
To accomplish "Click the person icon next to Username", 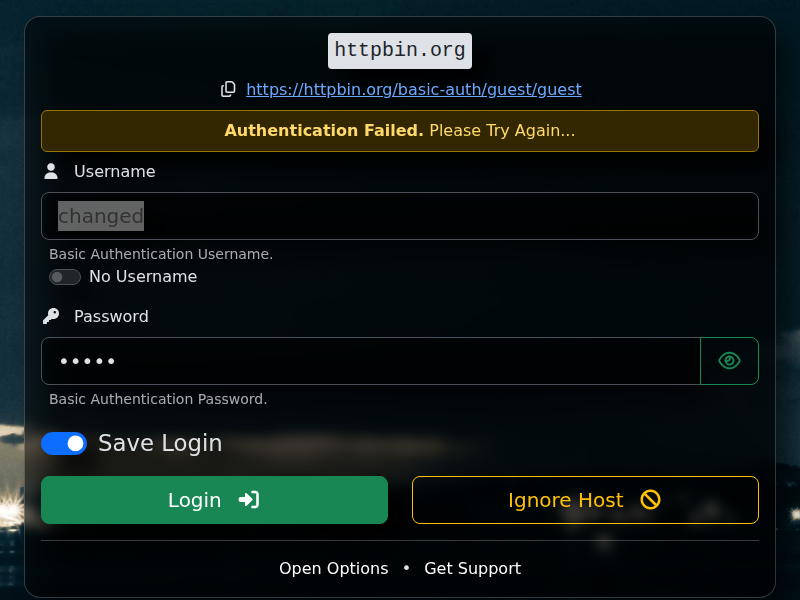I will 50,170.
